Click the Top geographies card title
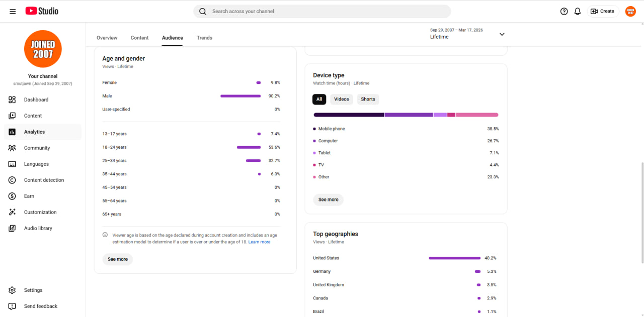The height and width of the screenshot is (317, 644). (336, 234)
